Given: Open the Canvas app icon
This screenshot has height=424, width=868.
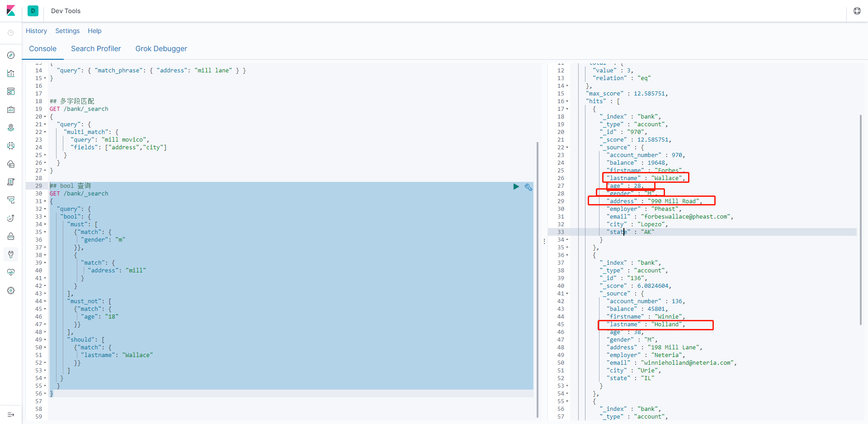Looking at the screenshot, I should pos(11,110).
